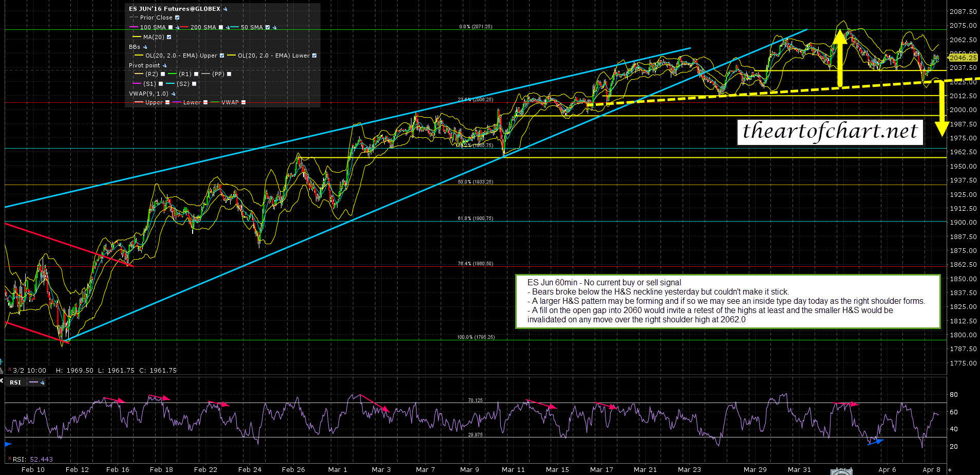Open Pivot point settings wrench
Image resolution: width=980 pixels, height=475 pixels.
(164, 66)
